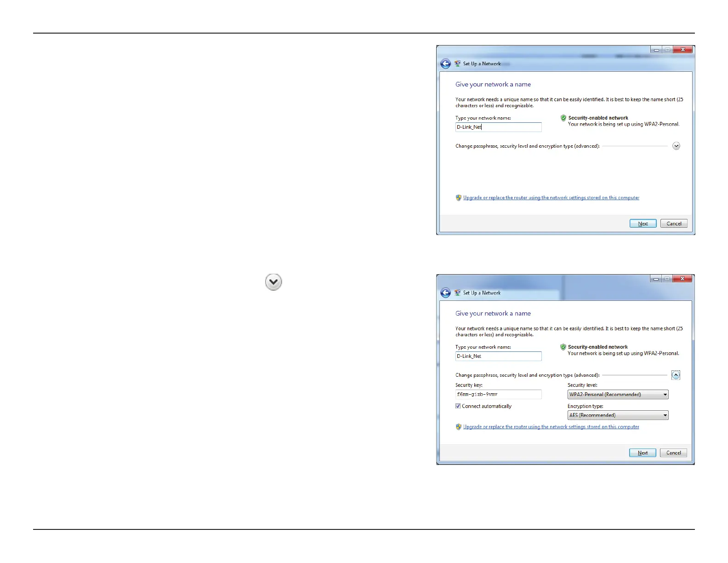Click back arrow in upper Set Up a Network window
Viewport: 728px width, 563px height.
click(x=445, y=64)
